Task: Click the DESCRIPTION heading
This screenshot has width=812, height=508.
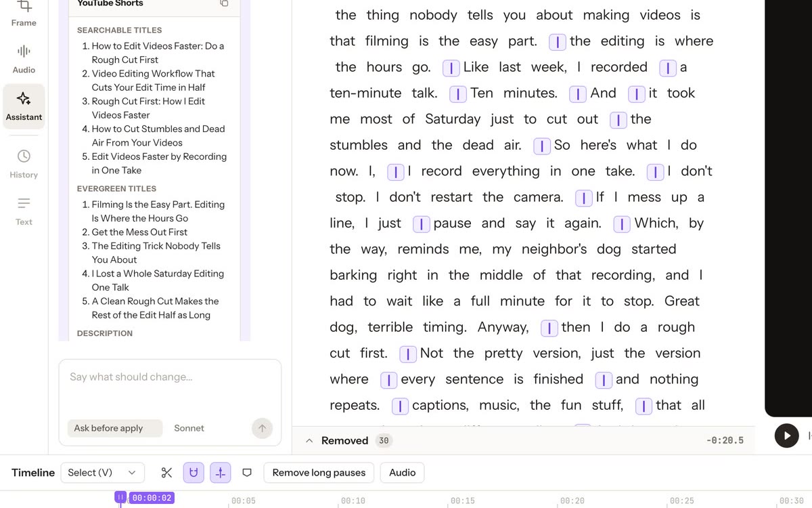Action: point(105,334)
